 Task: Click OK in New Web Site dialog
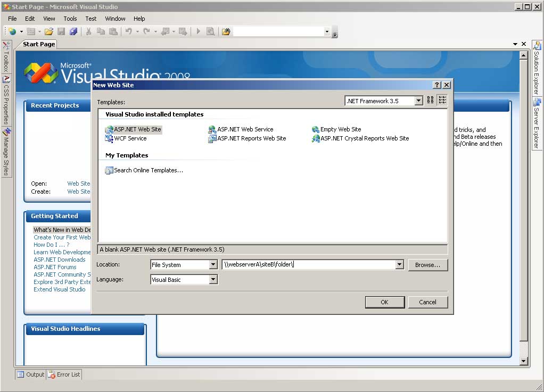(x=385, y=302)
